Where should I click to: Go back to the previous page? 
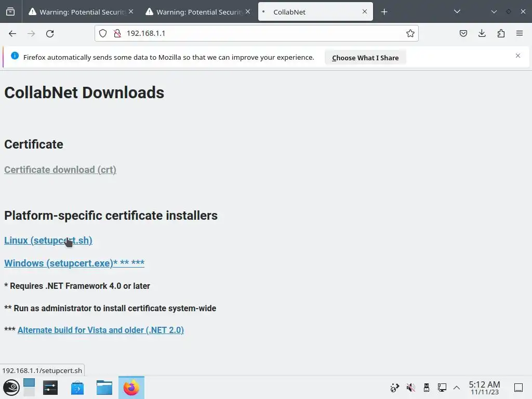(12, 33)
